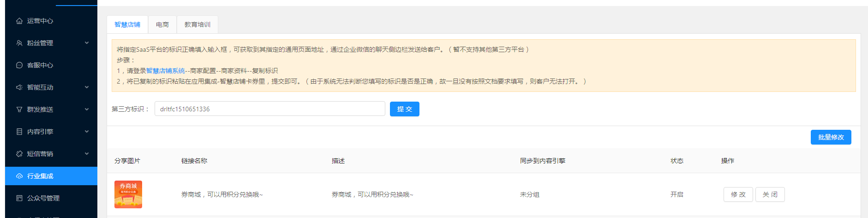Click the 公众号管理 icon in the sidebar
The image size is (868, 218).
(19, 198)
